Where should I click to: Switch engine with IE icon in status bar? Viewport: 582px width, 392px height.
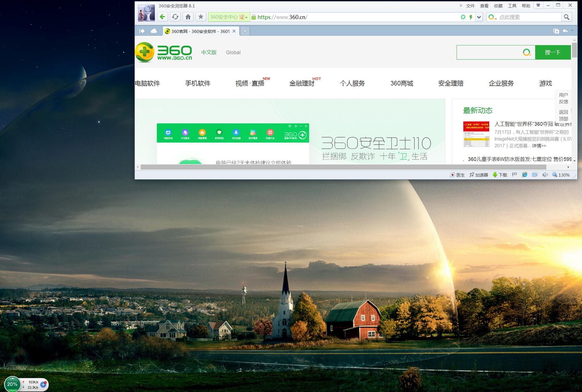tap(524, 175)
